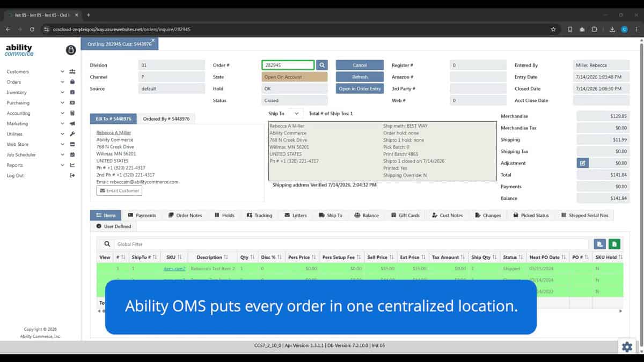Click the Orders bag icon in sidebar
Image resolution: width=644 pixels, height=362 pixels.
(x=72, y=82)
